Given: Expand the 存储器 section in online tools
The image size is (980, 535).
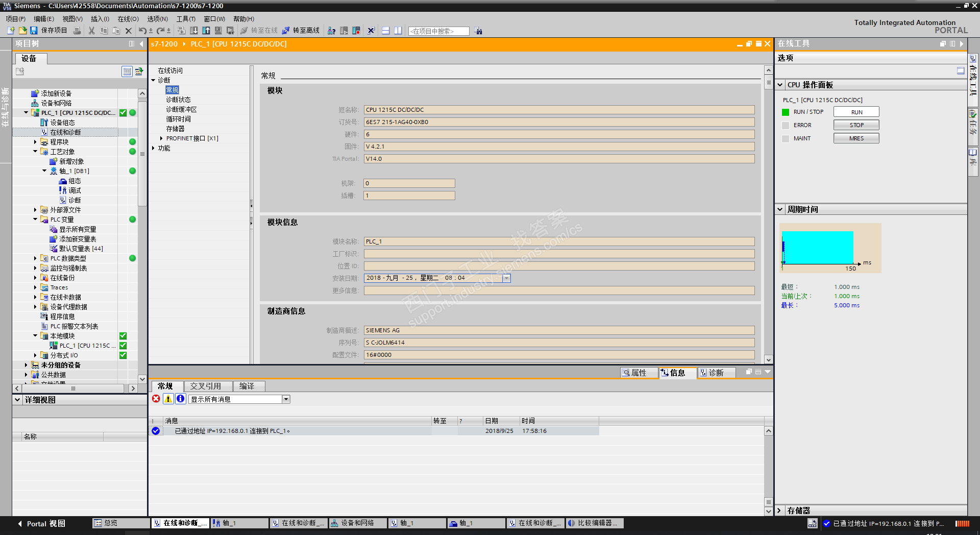Looking at the screenshot, I should pyautogui.click(x=779, y=510).
